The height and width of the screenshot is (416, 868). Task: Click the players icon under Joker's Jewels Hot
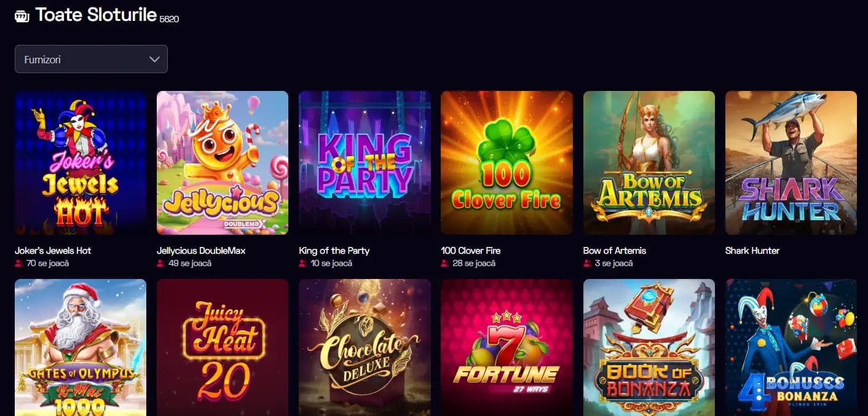(x=18, y=264)
